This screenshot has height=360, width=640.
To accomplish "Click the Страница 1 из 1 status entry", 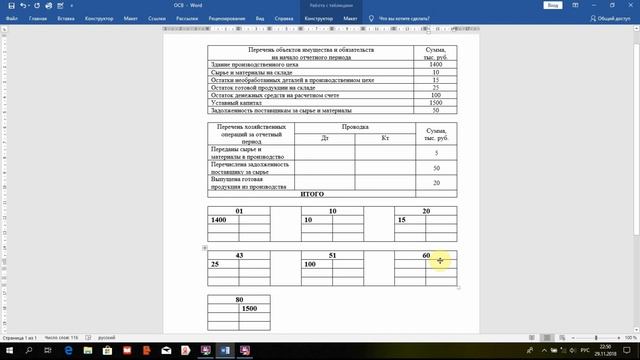I will point(19,338).
